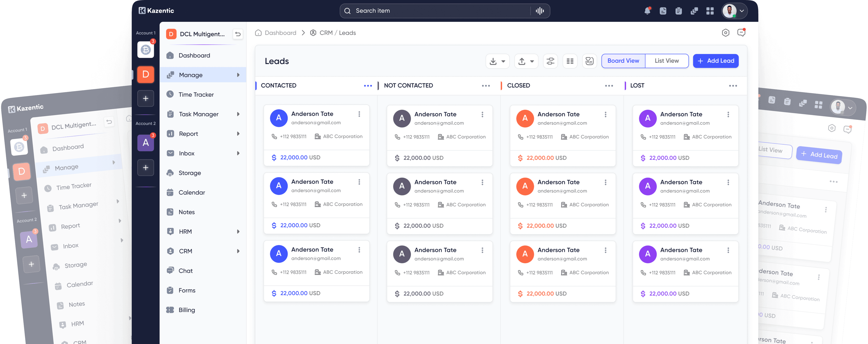Open Forms in the sidebar
868x344 pixels.
coord(203,290)
